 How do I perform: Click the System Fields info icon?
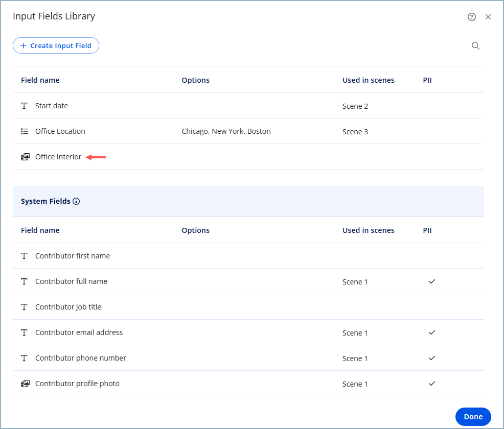(x=76, y=201)
